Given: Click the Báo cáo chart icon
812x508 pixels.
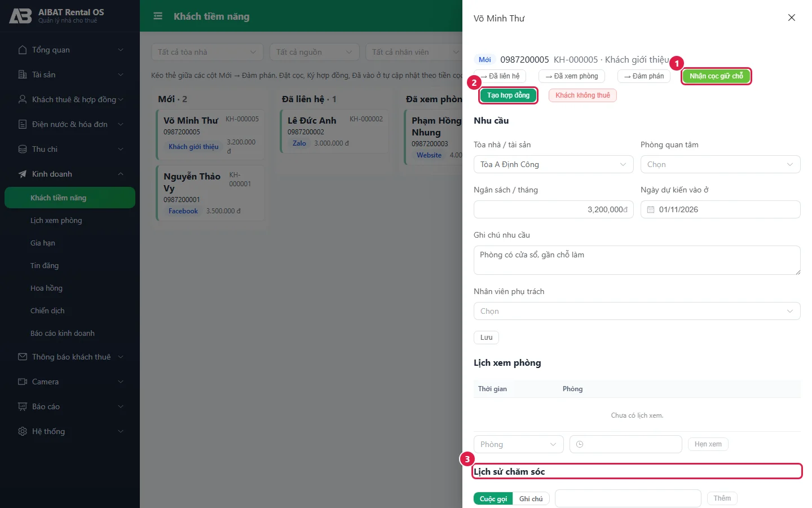Looking at the screenshot, I should pos(23,406).
